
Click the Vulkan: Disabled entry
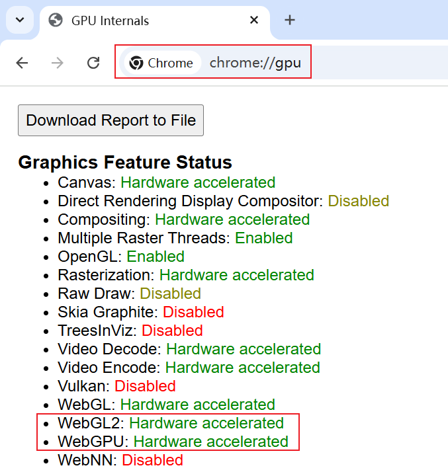point(116,387)
